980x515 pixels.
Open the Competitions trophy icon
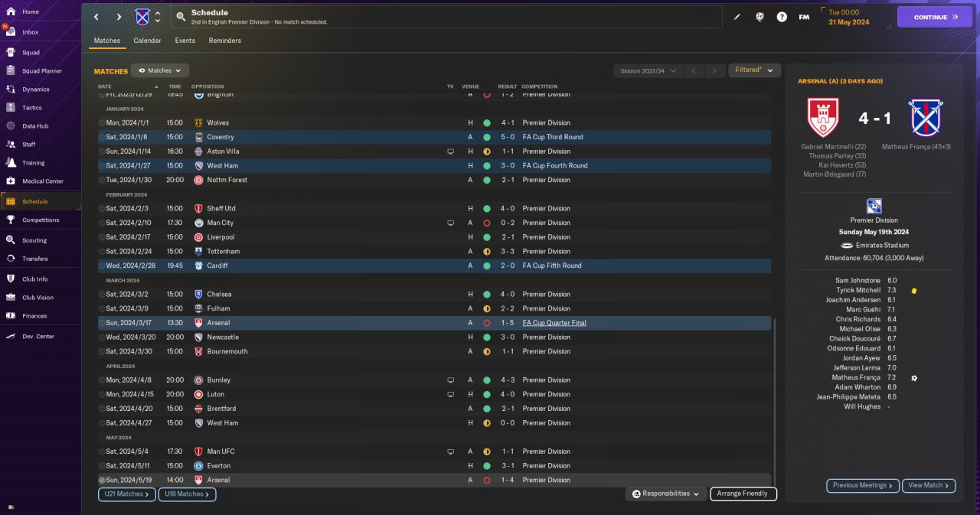11,220
